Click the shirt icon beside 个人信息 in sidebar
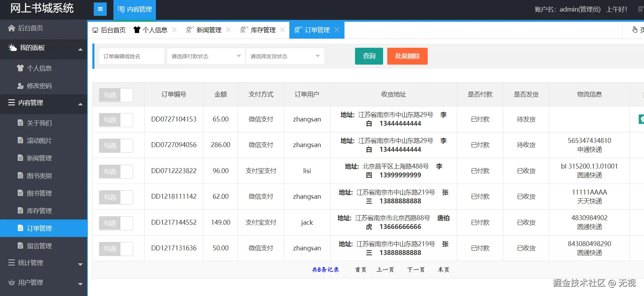This screenshot has width=644, height=296. pos(20,68)
